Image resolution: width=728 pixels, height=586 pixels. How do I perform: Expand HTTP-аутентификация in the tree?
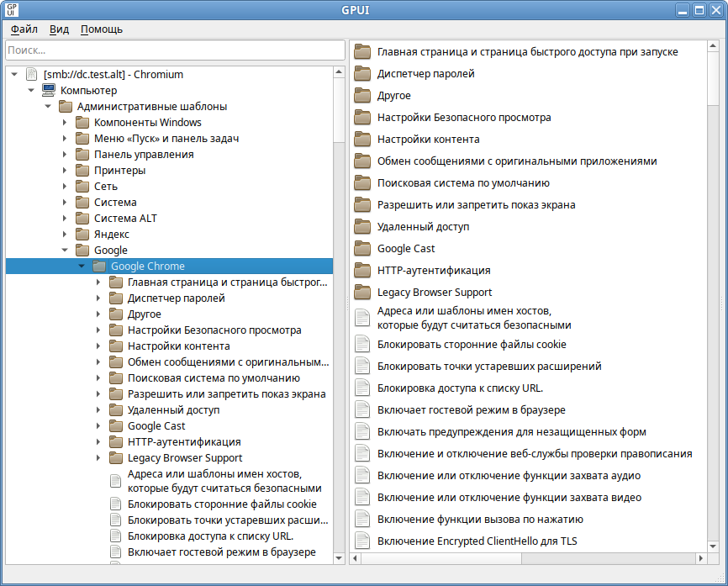pos(98,442)
